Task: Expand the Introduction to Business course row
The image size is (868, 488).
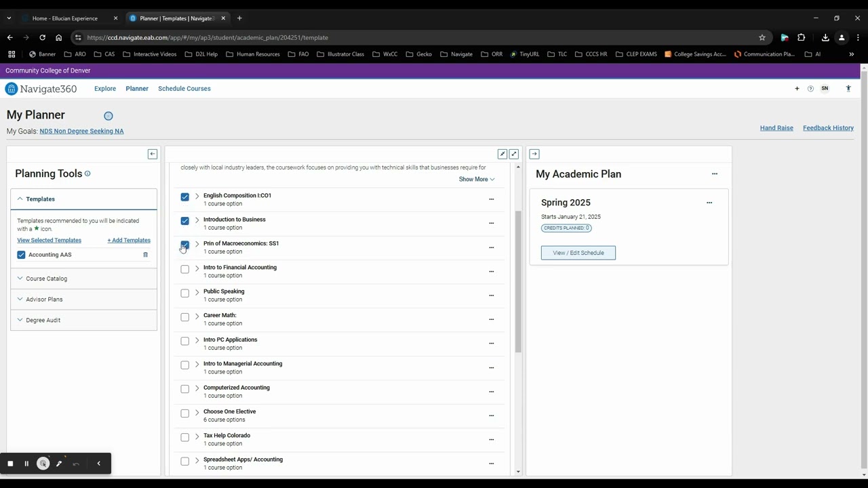Action: pyautogui.click(x=197, y=220)
